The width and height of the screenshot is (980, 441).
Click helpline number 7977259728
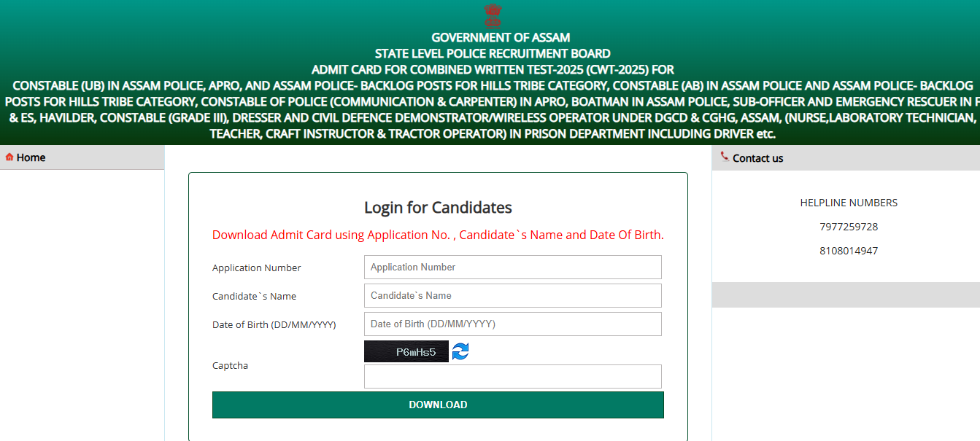coord(849,227)
